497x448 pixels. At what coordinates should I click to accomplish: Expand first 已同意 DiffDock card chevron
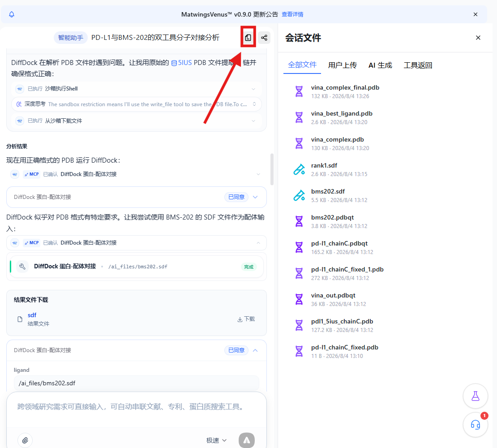pos(255,197)
